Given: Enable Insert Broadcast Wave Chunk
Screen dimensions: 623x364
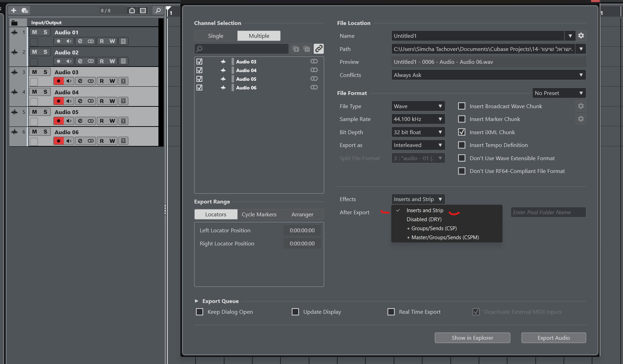Looking at the screenshot, I should tap(462, 106).
